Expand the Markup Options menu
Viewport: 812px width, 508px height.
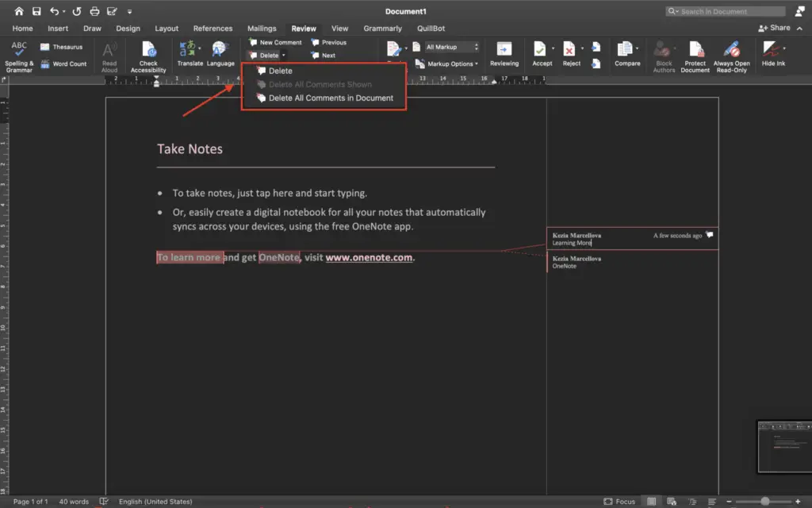(x=450, y=63)
